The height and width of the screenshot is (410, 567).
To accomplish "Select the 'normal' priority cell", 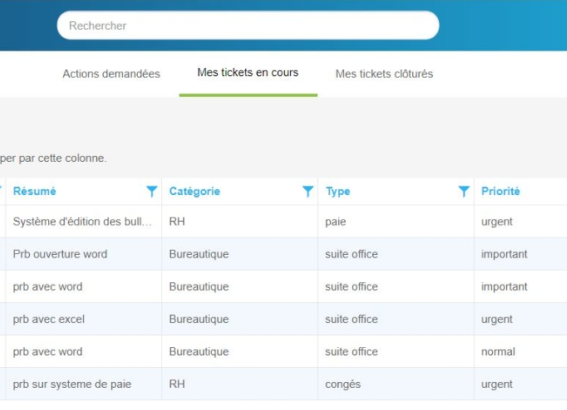I will [x=498, y=351].
